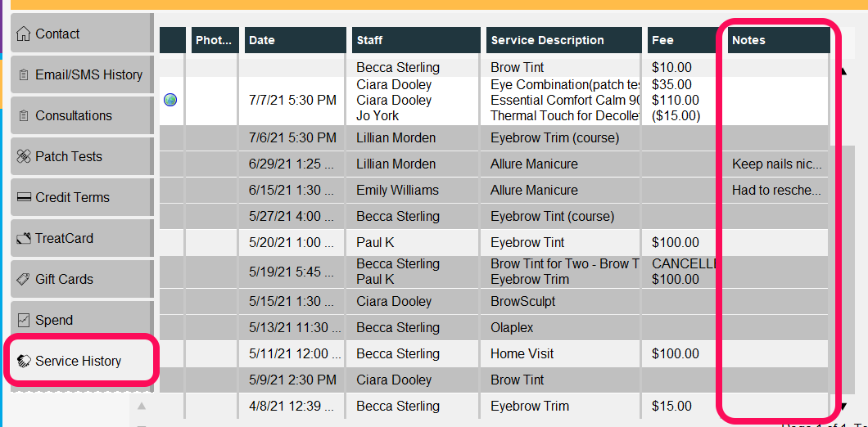Click the bandage icon beside Patch Tests

23,157
